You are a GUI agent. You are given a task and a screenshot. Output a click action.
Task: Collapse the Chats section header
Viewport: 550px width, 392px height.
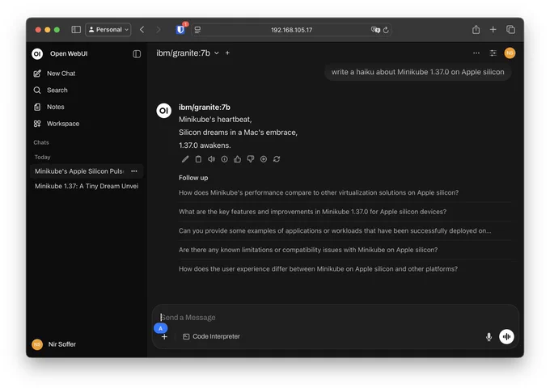[x=41, y=143]
